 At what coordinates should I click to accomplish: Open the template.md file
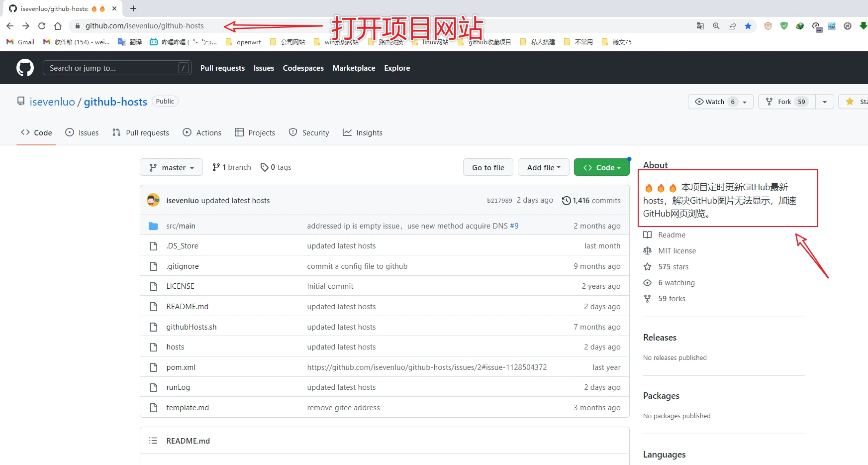[188, 408]
